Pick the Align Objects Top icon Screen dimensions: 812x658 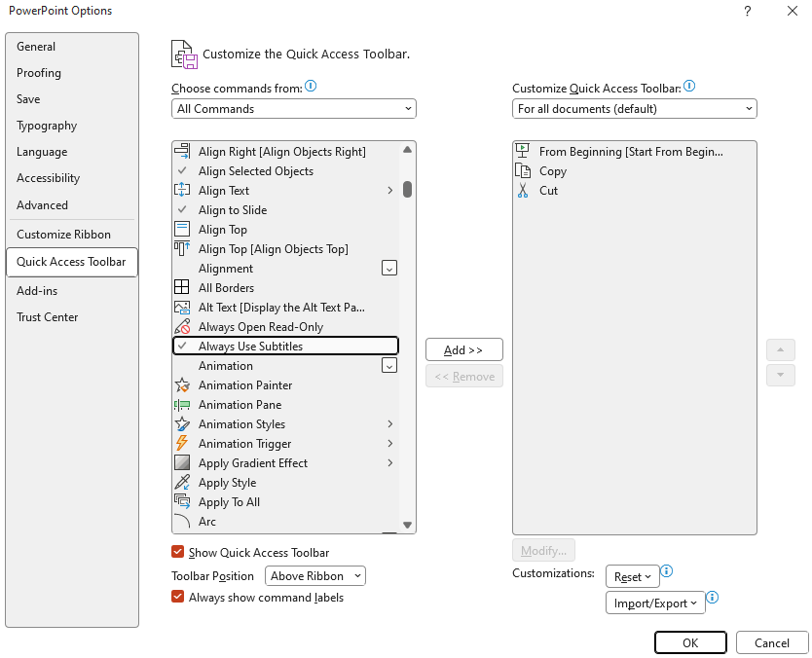182,248
